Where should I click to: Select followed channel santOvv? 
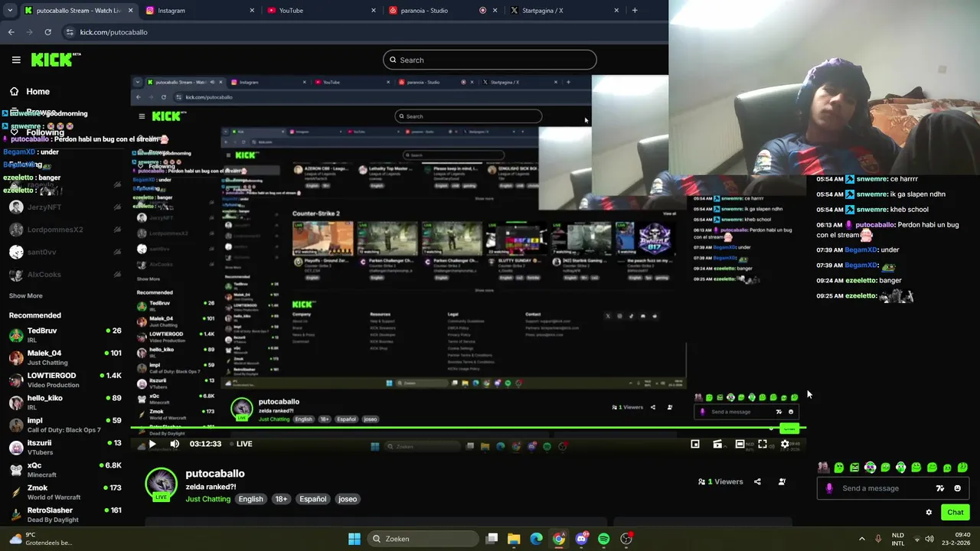pyautogui.click(x=65, y=252)
